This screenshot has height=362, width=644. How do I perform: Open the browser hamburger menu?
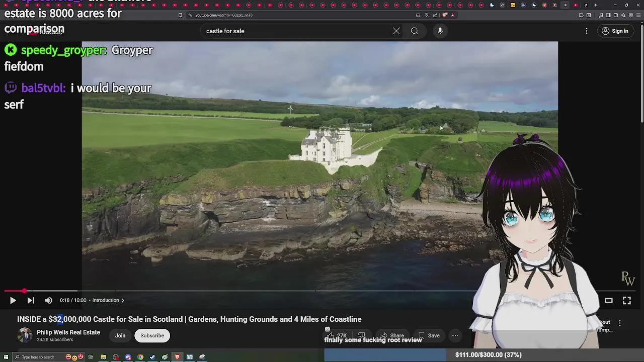click(x=638, y=15)
